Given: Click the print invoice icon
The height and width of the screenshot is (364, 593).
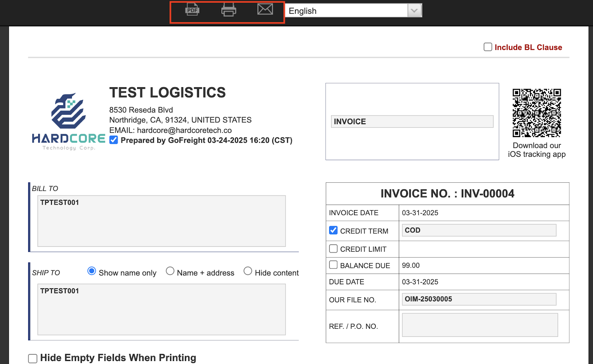Looking at the screenshot, I should coord(228,10).
